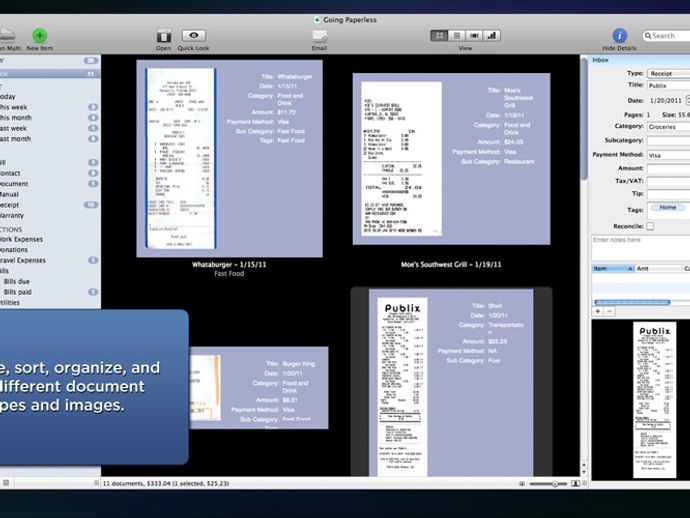Click the Publix preview in details pane
Screen dimensions: 690x518
pos(654,400)
